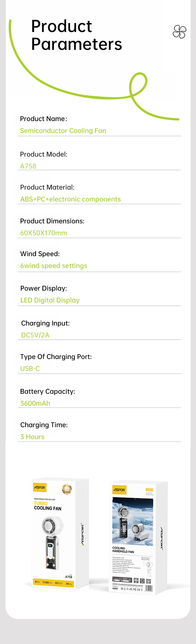This screenshot has height=644, width=196.
Task: Click the A758 model value
Action: 28,166
